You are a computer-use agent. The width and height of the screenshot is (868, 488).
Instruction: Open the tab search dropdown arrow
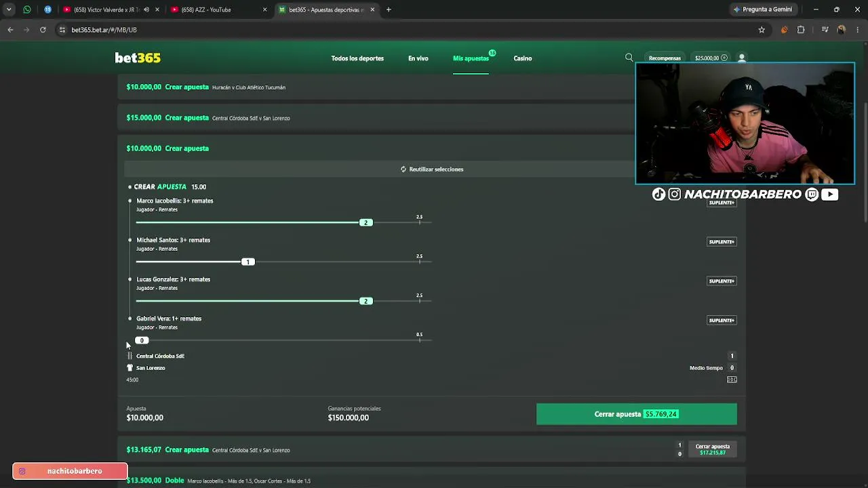click(x=9, y=9)
